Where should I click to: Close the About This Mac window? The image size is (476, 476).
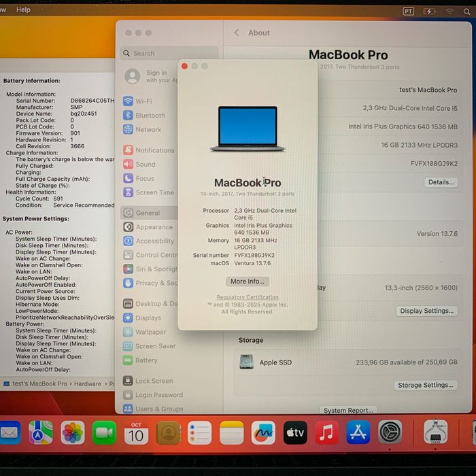[184, 66]
